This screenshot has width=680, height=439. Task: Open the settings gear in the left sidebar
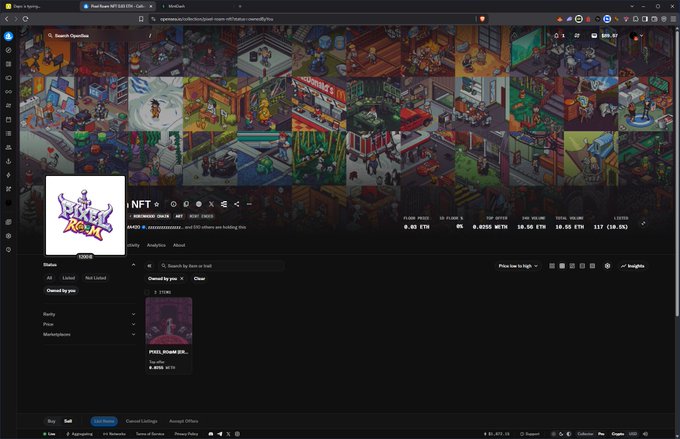click(x=8, y=236)
